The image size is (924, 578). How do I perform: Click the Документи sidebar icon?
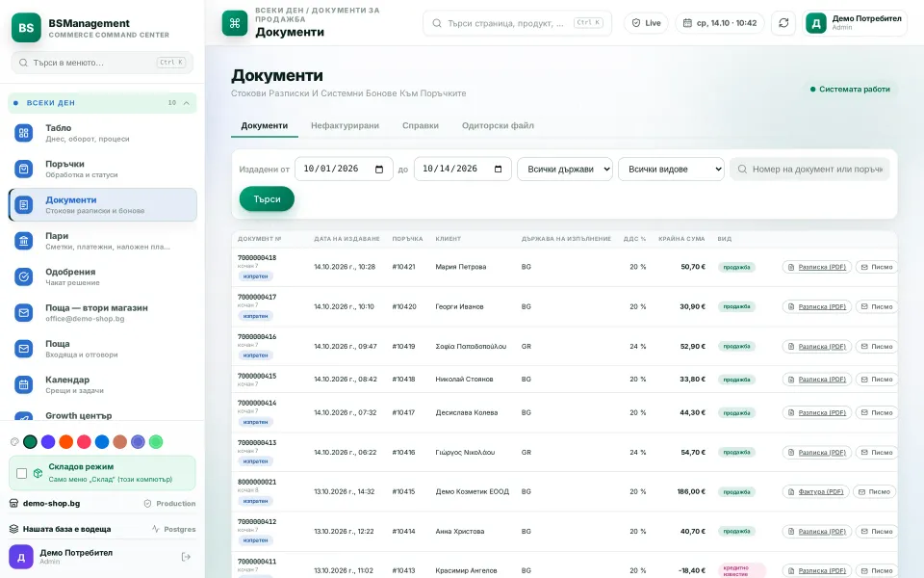click(x=23, y=204)
